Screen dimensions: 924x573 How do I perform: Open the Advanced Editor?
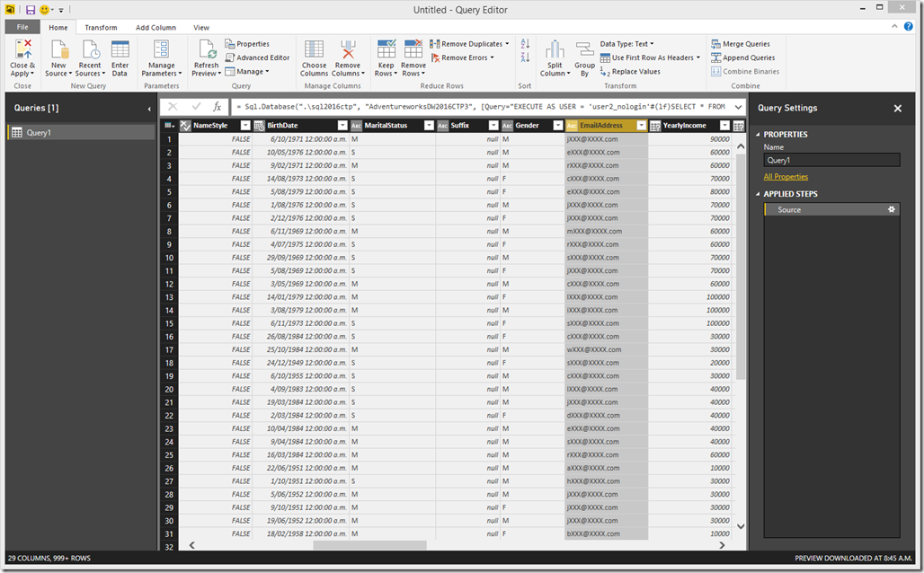tap(258, 57)
